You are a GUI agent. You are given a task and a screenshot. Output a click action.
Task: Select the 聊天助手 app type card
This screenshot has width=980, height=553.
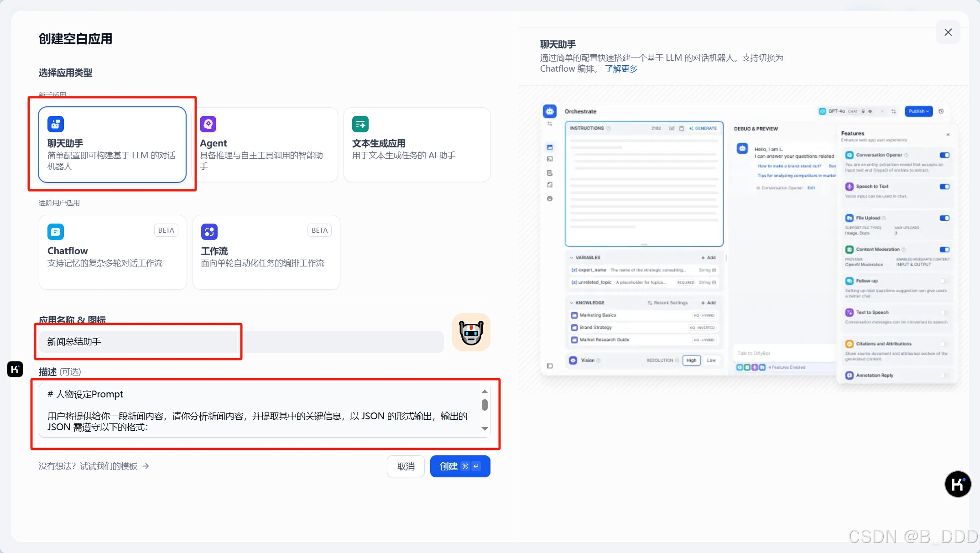(x=112, y=145)
